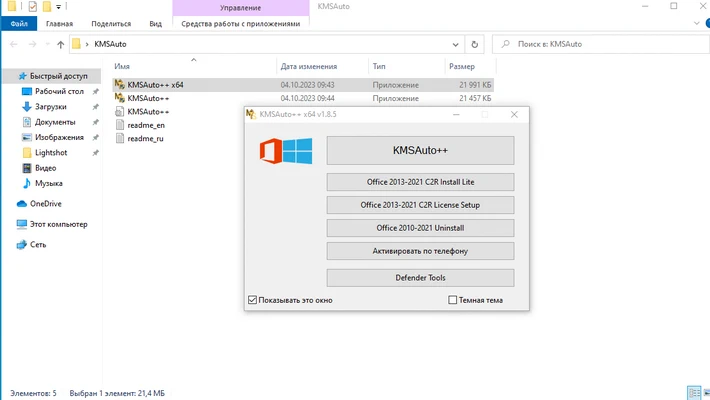Uncheck Показывать это окно checkbox
Viewport: 710px width, 400px height.
253,300
